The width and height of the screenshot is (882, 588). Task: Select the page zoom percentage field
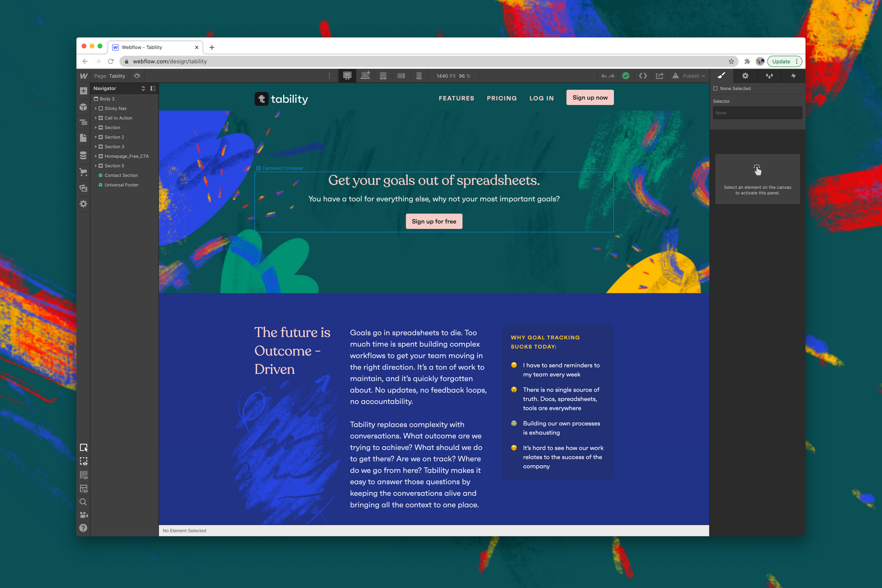tap(463, 75)
